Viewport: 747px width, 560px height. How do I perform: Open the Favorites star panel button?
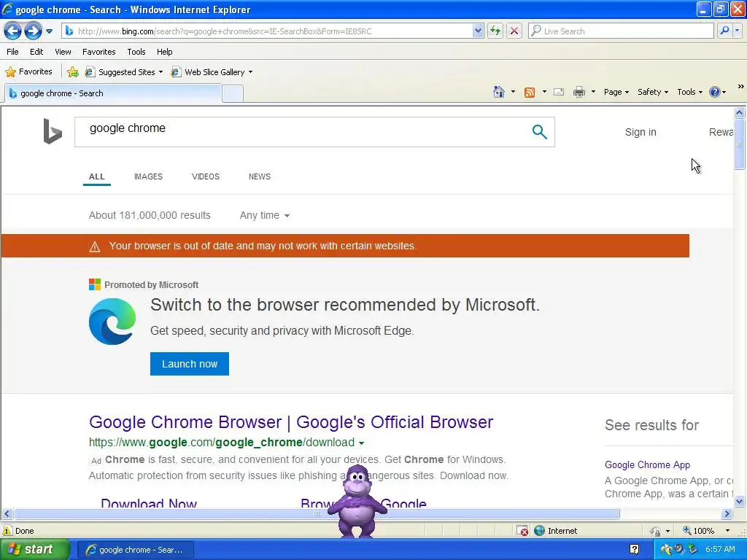28,72
